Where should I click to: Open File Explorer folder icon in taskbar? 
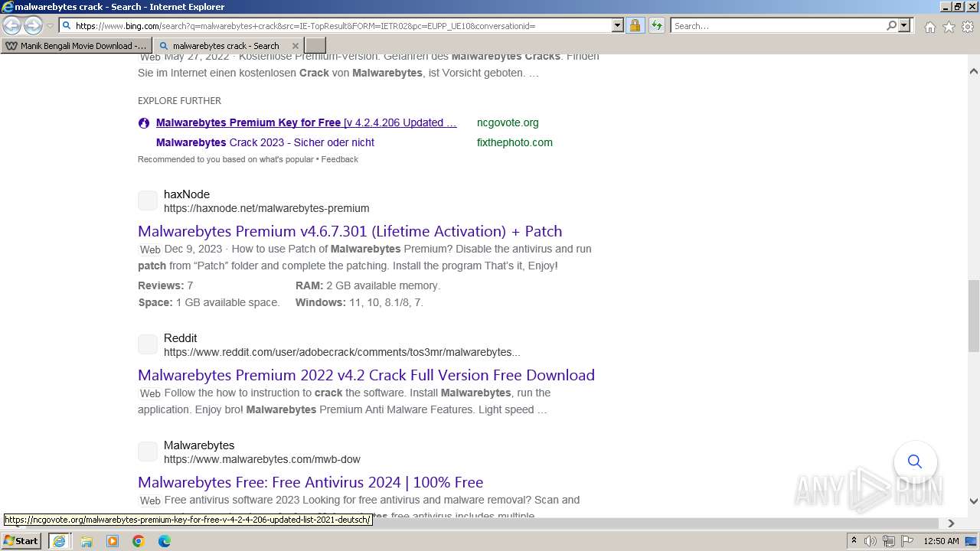coord(87,541)
